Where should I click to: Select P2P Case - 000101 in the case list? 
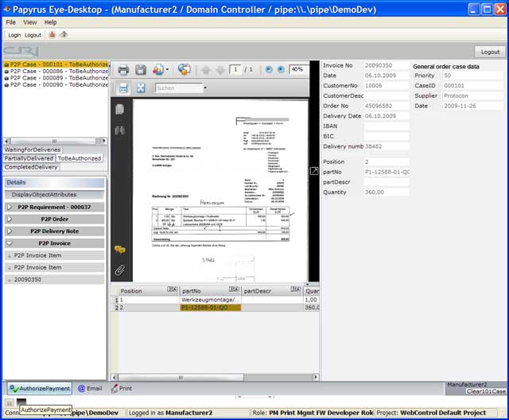(56, 64)
